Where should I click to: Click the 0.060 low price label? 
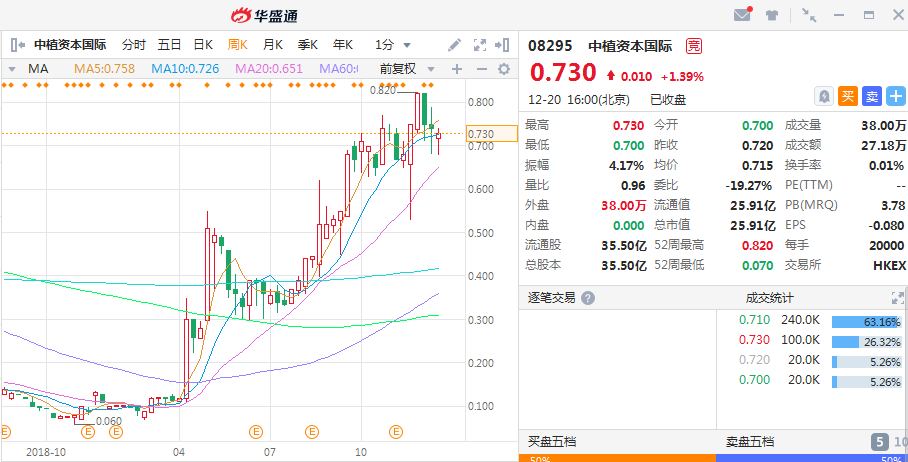[x=109, y=421]
